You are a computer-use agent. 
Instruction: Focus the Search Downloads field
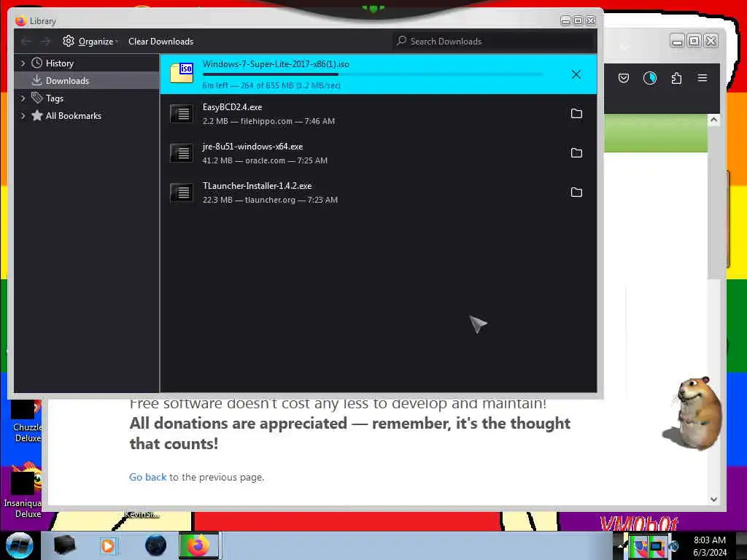(494, 42)
